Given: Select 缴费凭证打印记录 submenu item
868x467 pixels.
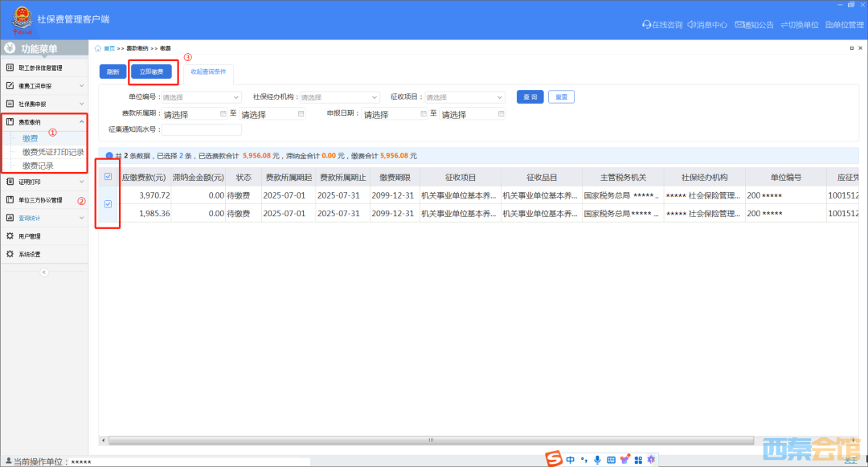Looking at the screenshot, I should pos(53,152).
